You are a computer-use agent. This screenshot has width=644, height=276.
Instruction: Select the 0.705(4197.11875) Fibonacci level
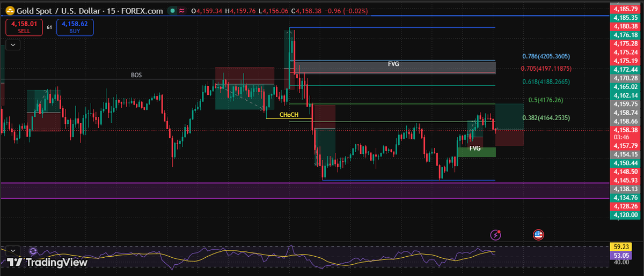(x=546, y=69)
